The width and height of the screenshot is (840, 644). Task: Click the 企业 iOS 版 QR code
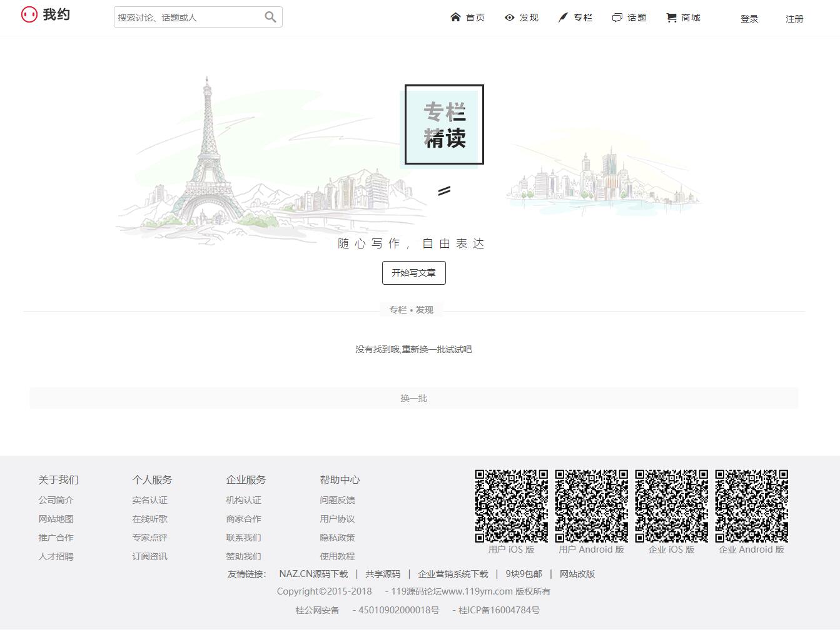pyautogui.click(x=672, y=506)
